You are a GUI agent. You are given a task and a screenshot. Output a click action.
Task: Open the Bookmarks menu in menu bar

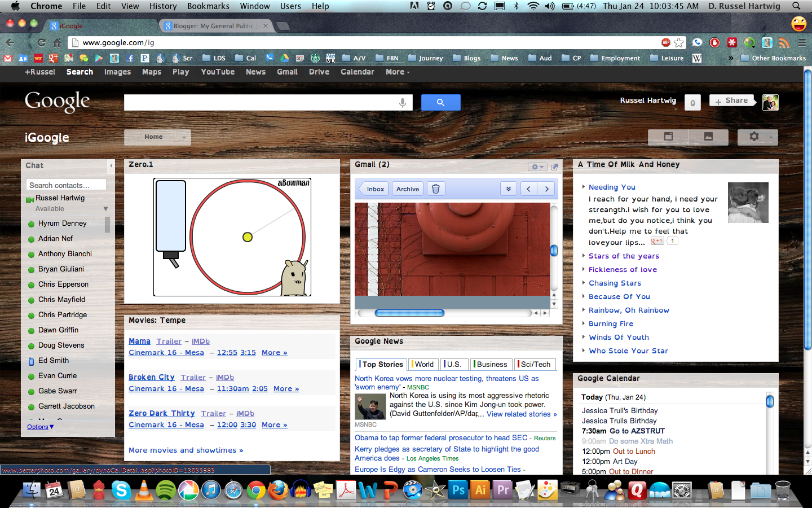pyautogui.click(x=208, y=6)
